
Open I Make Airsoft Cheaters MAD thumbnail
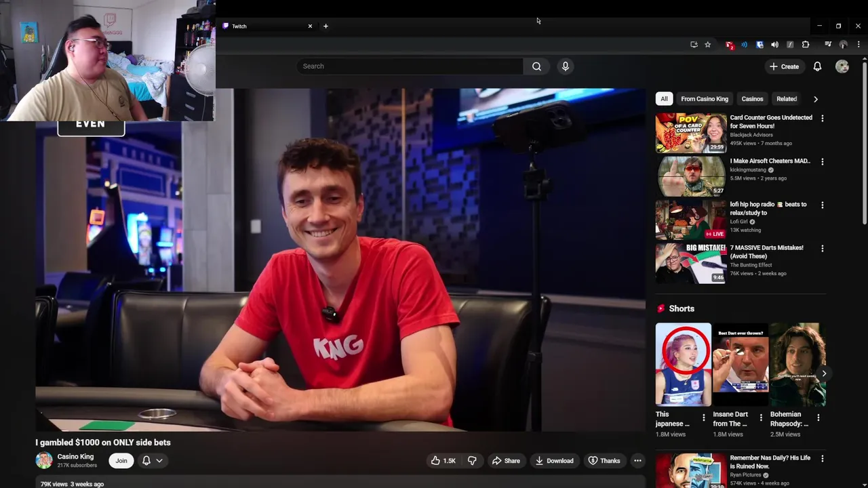click(690, 176)
